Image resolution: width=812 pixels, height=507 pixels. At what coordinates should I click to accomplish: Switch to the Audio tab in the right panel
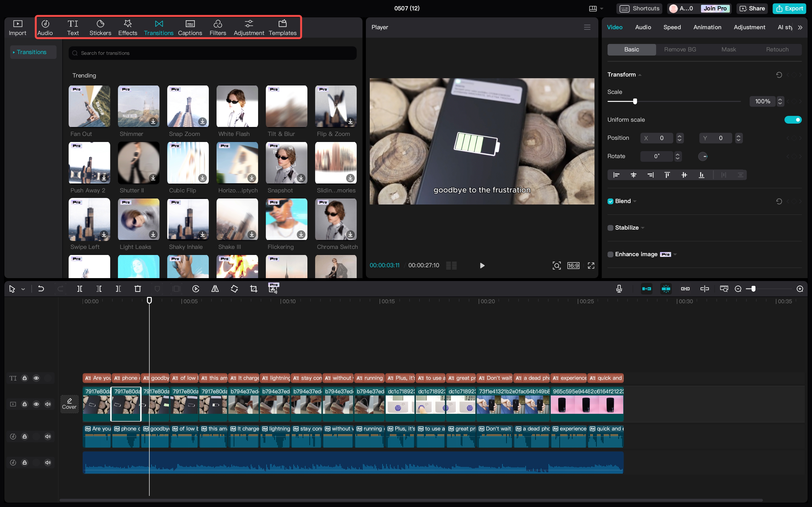[x=643, y=27]
